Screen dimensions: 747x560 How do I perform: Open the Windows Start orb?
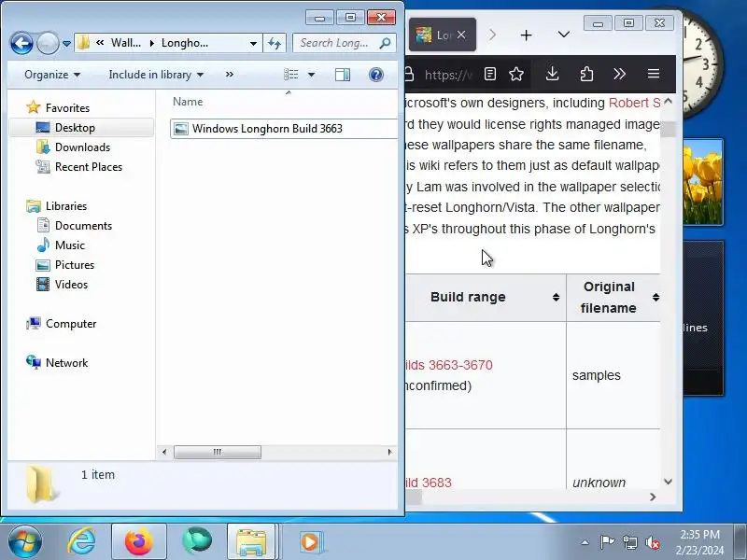[25, 541]
